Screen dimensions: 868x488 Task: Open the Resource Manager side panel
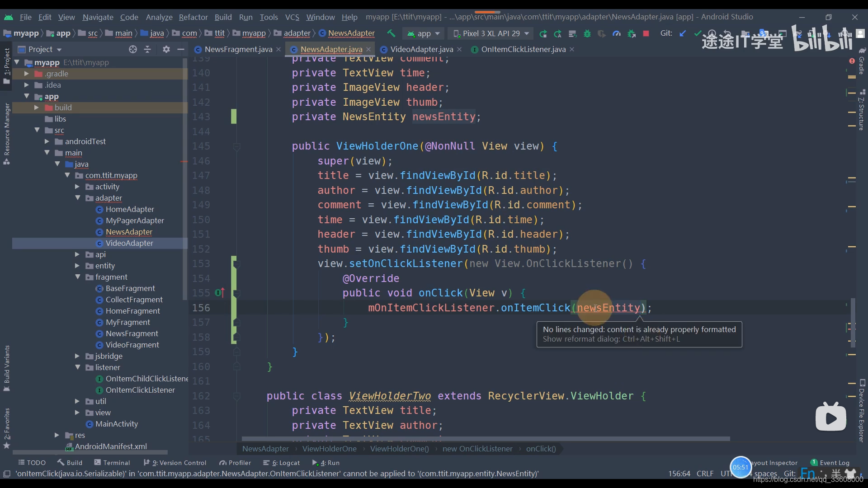7,134
